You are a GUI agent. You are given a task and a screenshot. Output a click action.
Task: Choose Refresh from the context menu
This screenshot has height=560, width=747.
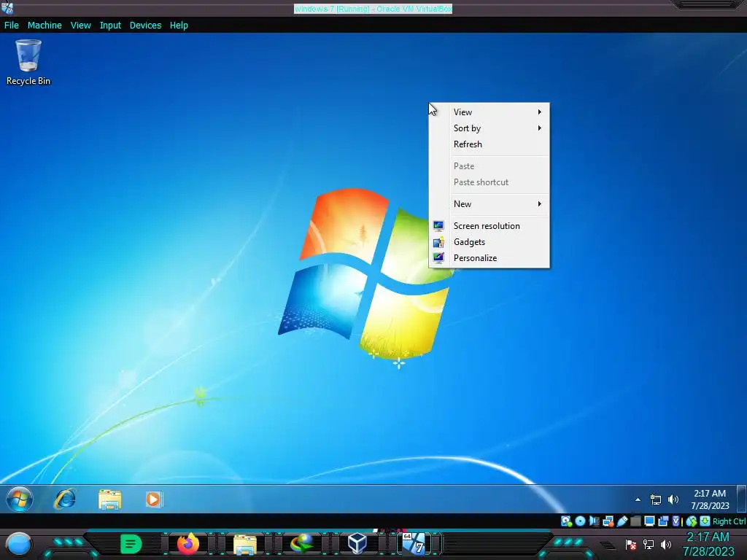coord(489,144)
